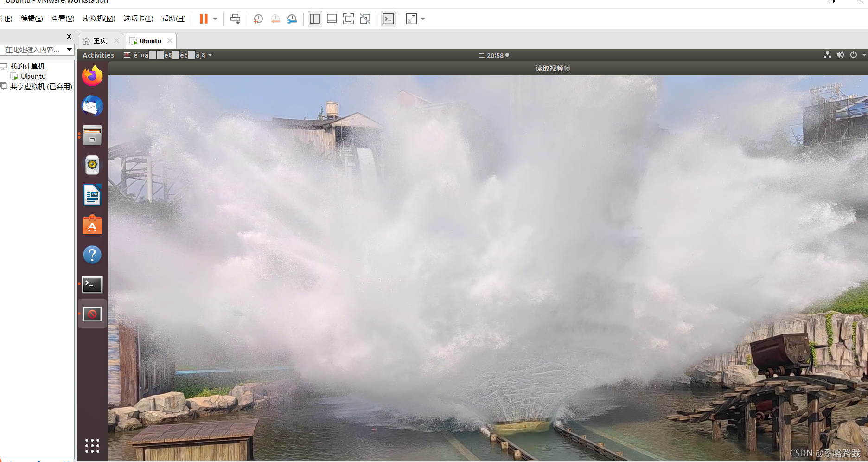
Task: Open the 查看(V) menu
Action: (x=63, y=19)
